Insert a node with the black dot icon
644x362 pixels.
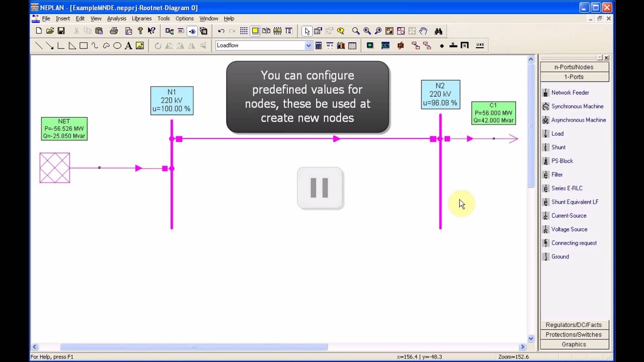[442, 46]
